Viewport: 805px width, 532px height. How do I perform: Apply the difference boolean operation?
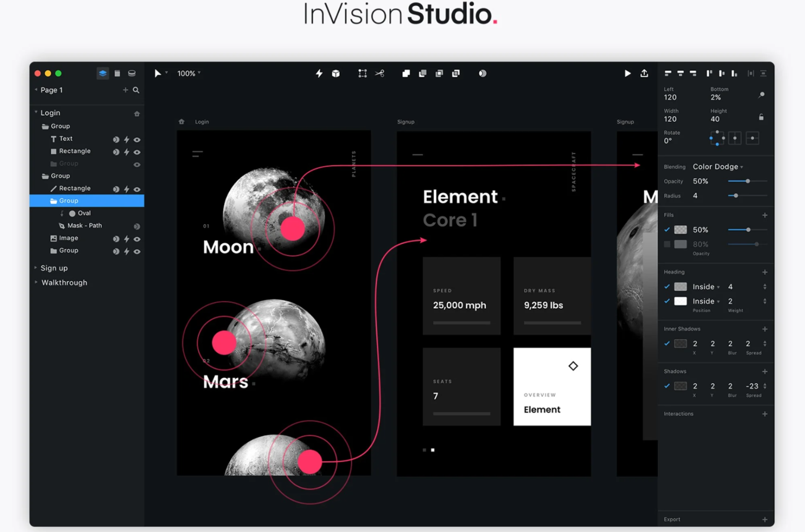coord(456,73)
